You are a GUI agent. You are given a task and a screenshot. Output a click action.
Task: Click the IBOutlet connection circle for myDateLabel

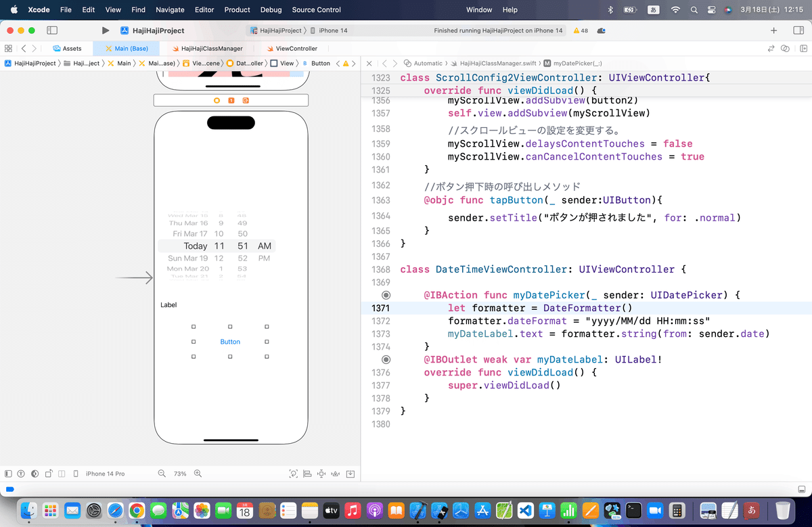(x=386, y=360)
